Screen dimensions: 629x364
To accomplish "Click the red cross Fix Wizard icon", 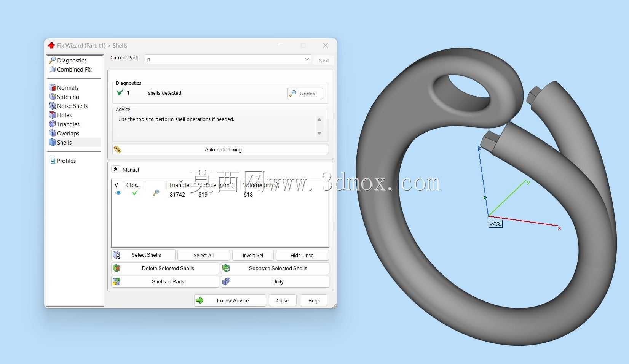I will coord(51,46).
